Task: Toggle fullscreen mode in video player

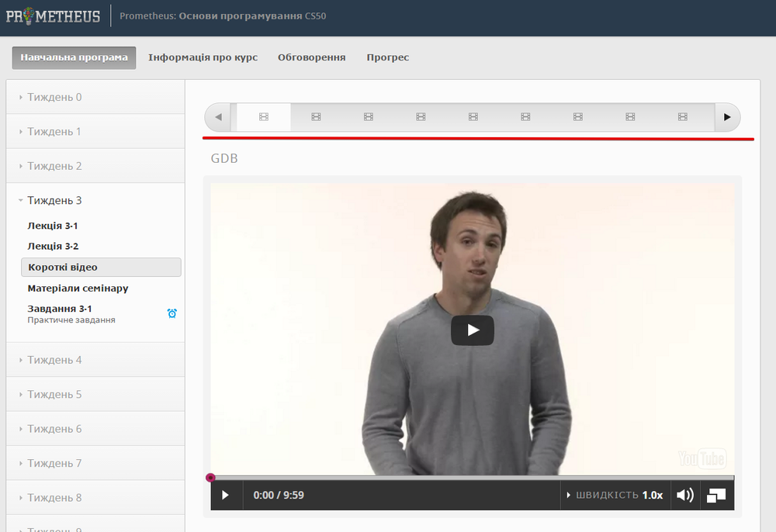Action: (x=716, y=495)
